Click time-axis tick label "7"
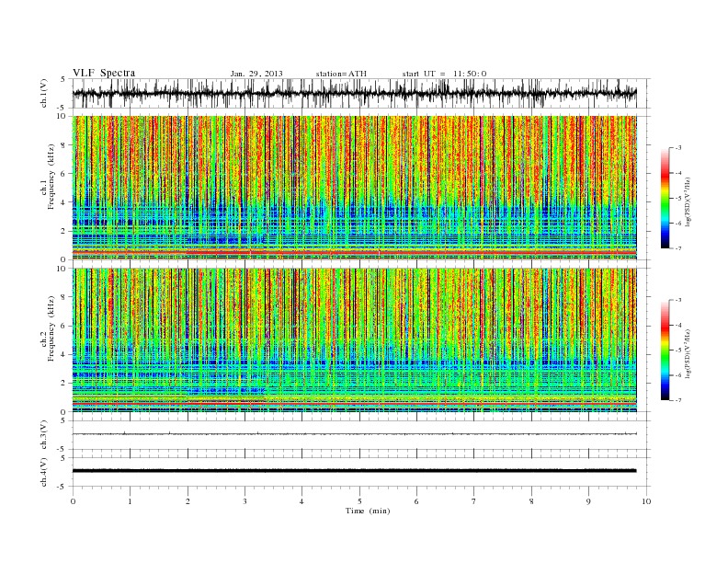Image resolution: width=728 pixels, height=563 pixels. coord(474,501)
